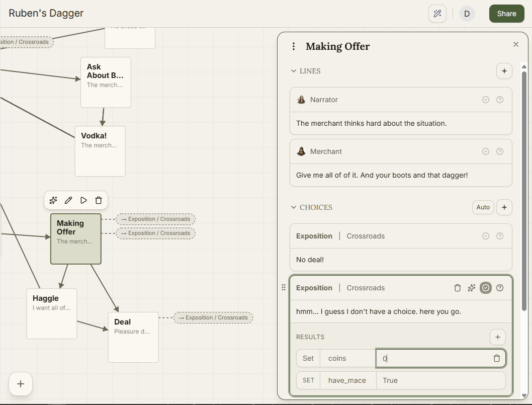
Task: Select the Deal node
Action: pyautogui.click(x=133, y=337)
